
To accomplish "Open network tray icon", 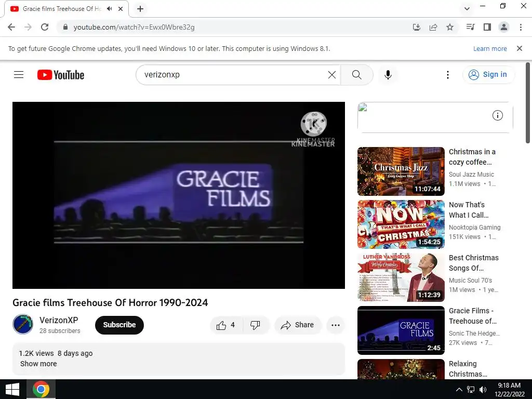I will pyautogui.click(x=471, y=390).
